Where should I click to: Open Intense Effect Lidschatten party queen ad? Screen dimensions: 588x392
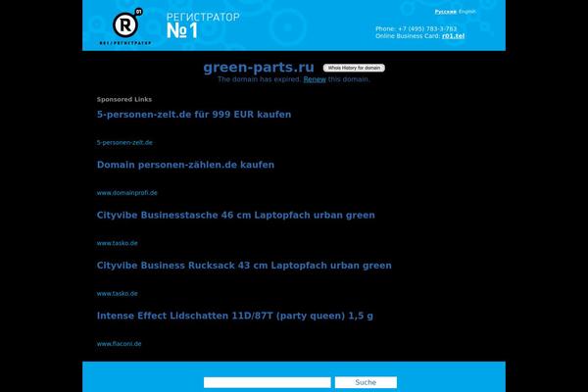(235, 316)
